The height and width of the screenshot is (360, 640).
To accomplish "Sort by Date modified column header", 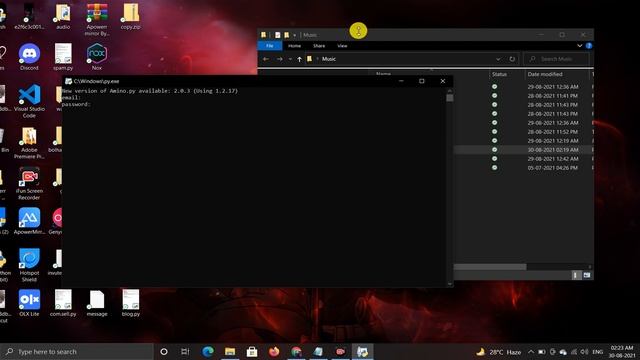I will [545, 74].
